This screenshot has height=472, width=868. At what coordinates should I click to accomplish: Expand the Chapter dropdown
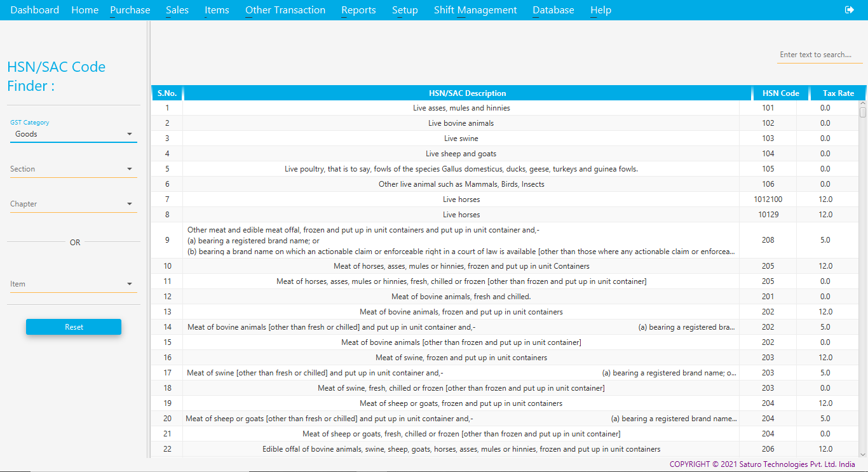click(73, 204)
